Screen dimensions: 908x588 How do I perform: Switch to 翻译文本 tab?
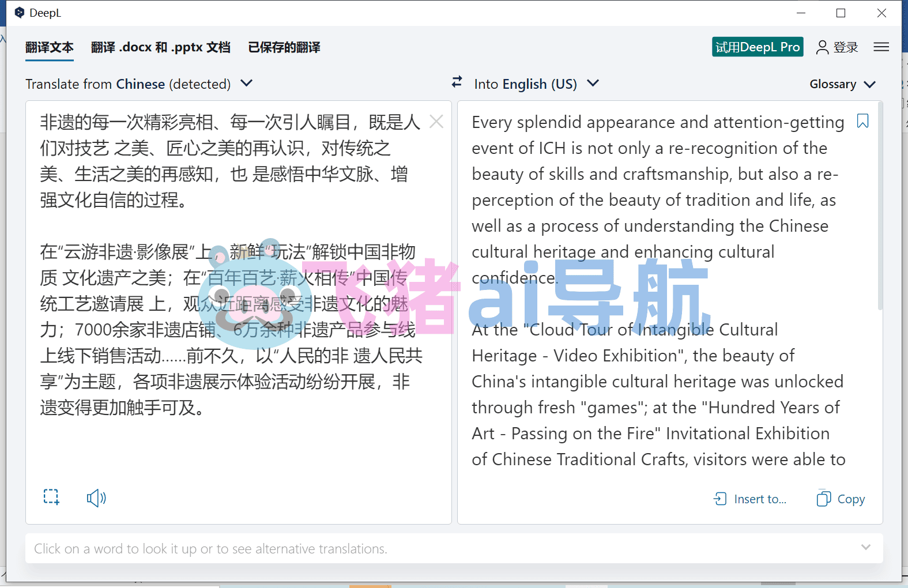coord(50,47)
